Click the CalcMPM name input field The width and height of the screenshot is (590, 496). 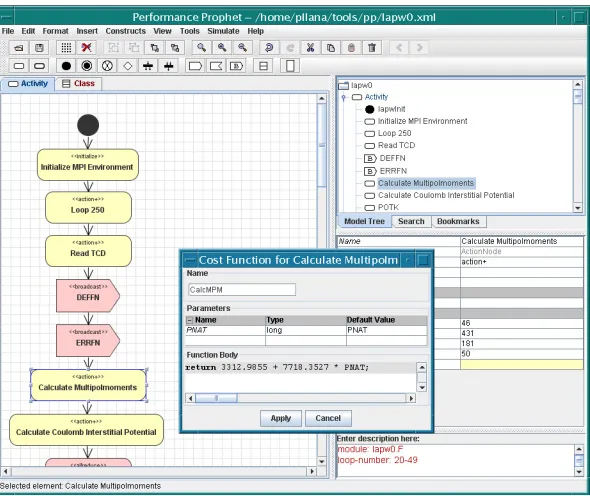(242, 290)
